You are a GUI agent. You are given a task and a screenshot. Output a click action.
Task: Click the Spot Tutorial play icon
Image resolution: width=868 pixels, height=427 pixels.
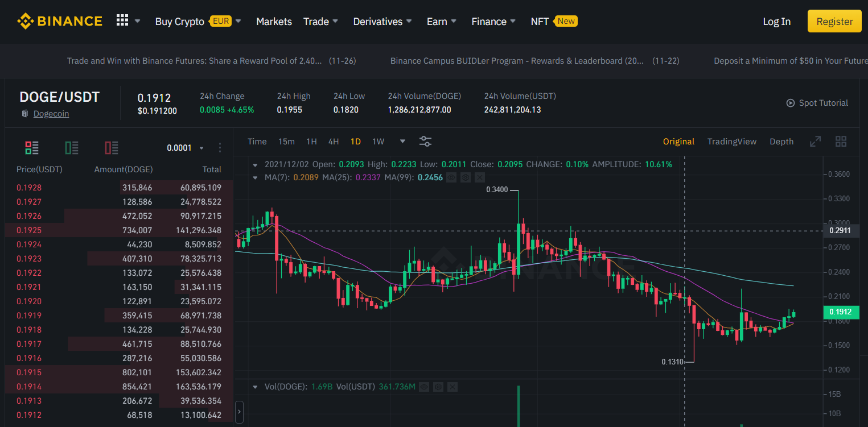coord(791,103)
